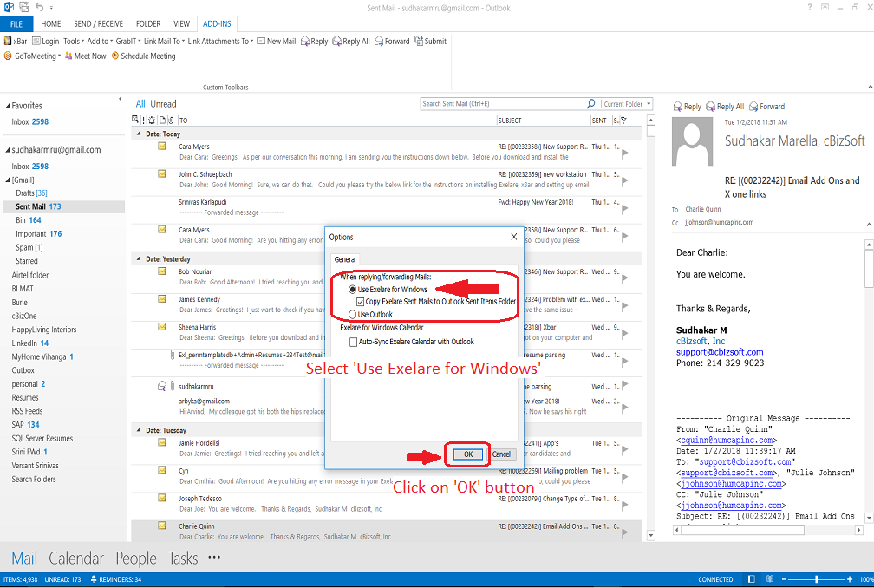874x588 pixels.
Task: Click the undo icon in title bar
Action: pyautogui.click(x=39, y=7)
